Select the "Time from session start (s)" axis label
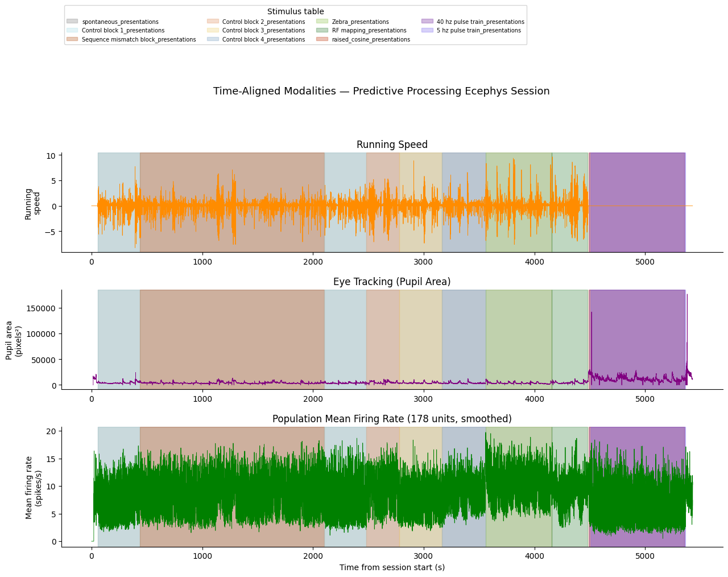This screenshot has width=728, height=577. pos(392,567)
